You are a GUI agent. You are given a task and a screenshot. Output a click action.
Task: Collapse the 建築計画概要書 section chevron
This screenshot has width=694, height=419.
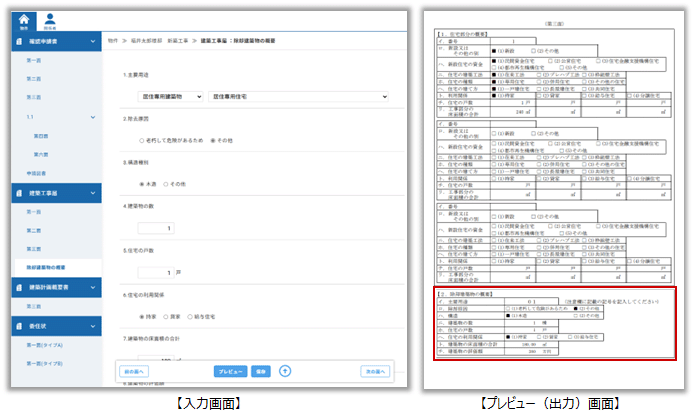(x=93, y=288)
